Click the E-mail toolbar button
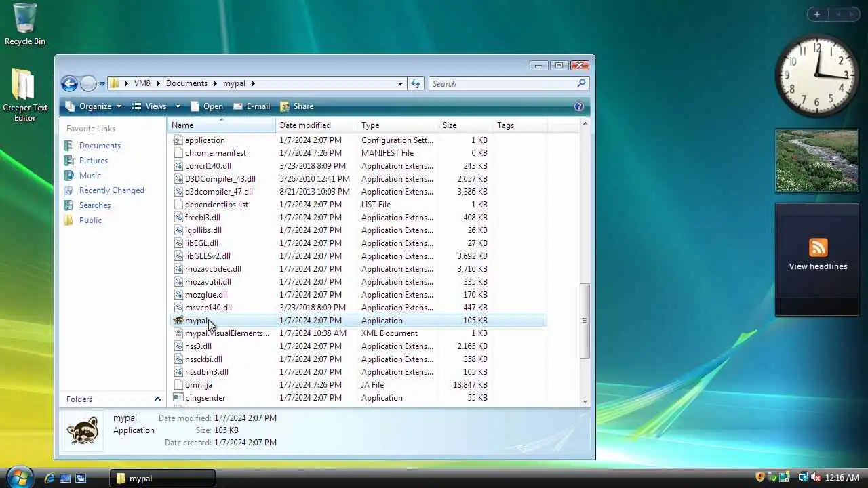 (251, 106)
